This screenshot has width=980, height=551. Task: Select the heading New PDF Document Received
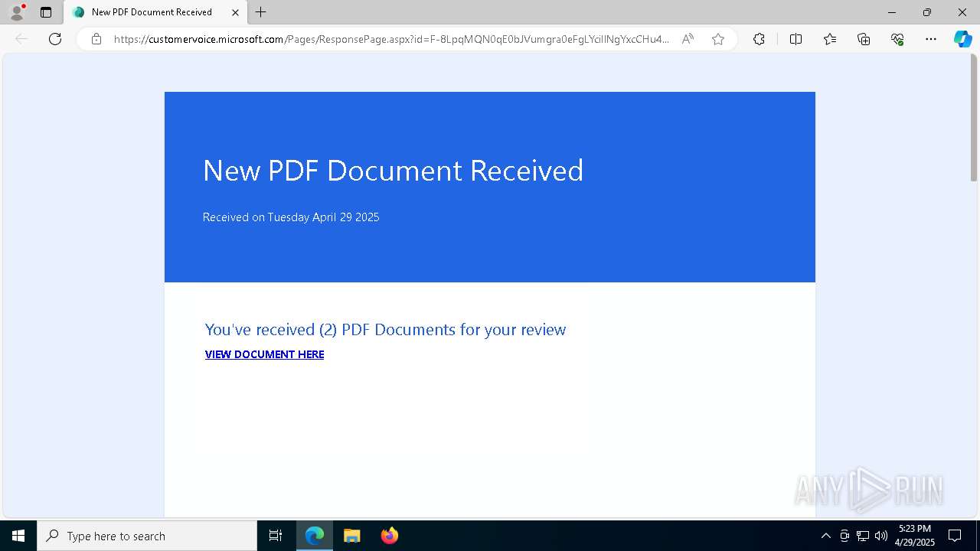(x=393, y=170)
